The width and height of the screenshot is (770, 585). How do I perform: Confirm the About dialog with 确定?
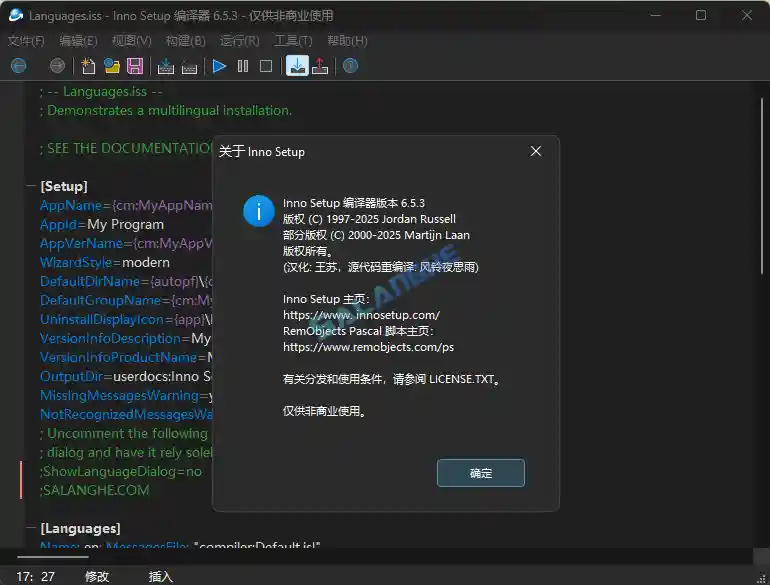pyautogui.click(x=481, y=473)
